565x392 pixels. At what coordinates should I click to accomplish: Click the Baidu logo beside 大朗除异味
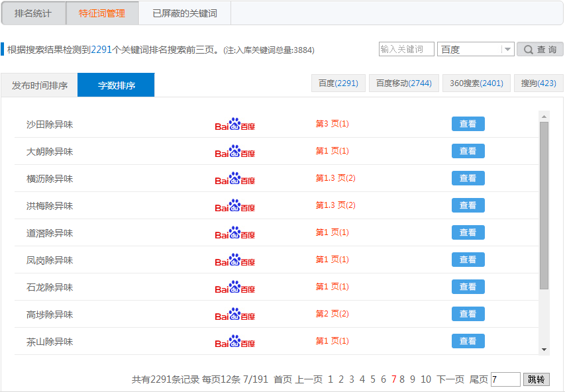[234, 152]
